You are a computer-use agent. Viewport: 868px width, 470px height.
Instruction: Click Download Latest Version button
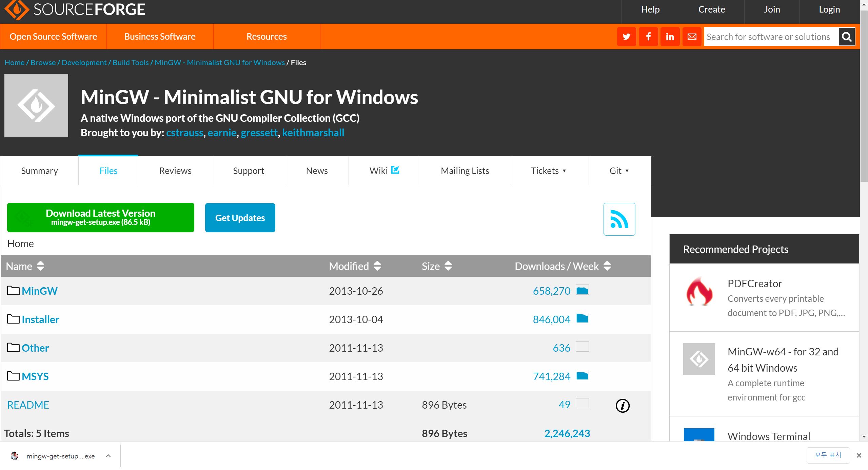101,217
